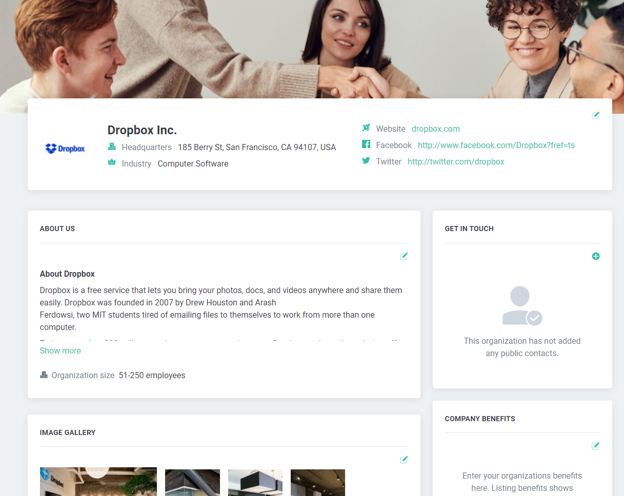Edit the Company Benefits section
624x496 pixels.
tap(595, 445)
